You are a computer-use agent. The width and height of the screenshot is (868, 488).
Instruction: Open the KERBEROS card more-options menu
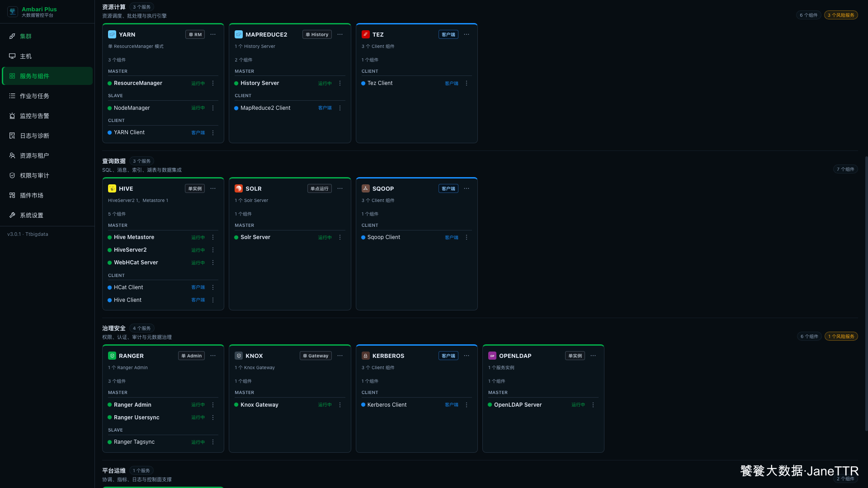point(467,356)
